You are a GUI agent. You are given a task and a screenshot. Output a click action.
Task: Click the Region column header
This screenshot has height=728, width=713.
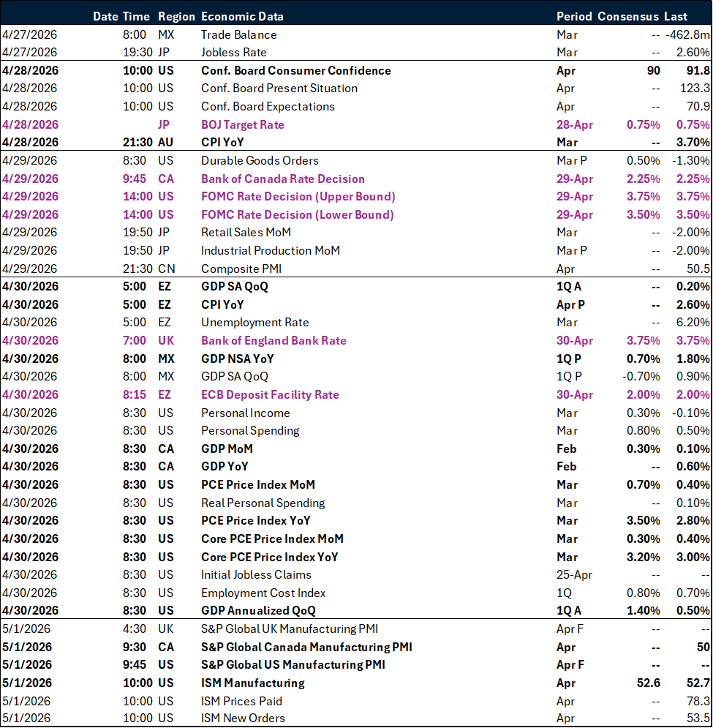(176, 16)
